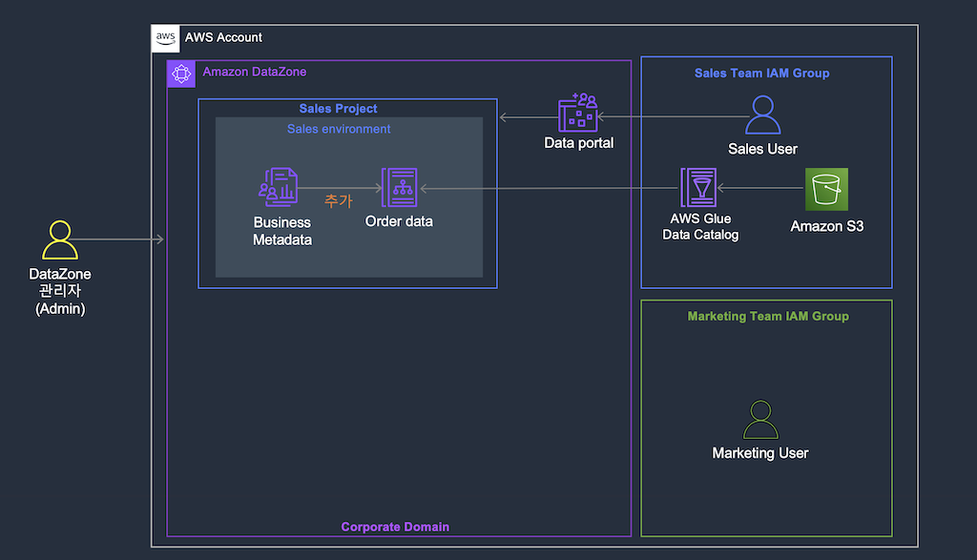Select the 'Data portal' caption

(x=579, y=143)
